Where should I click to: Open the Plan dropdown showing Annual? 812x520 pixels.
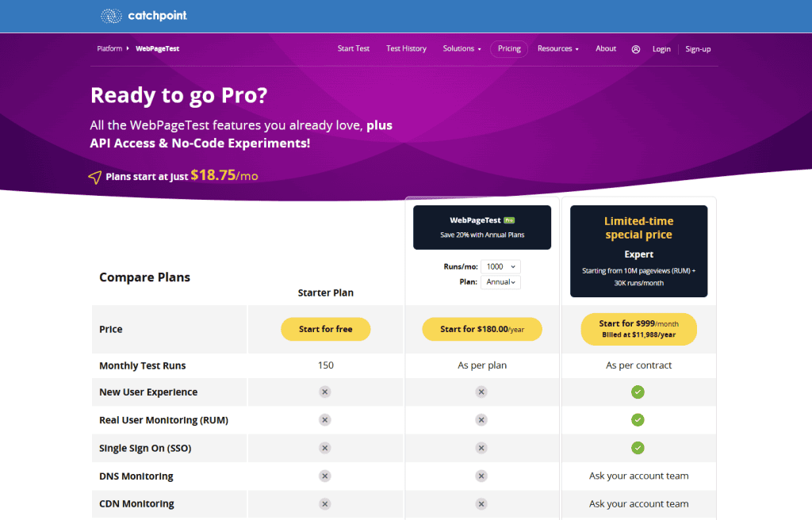(500, 282)
